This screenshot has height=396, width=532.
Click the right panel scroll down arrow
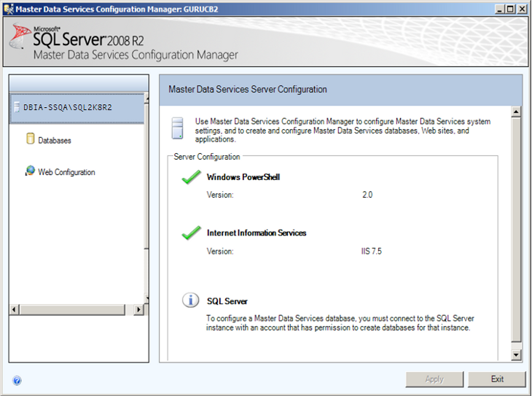(x=516, y=355)
